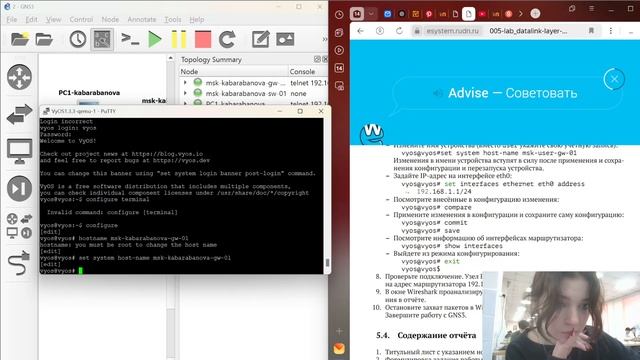This screenshot has width=640, height=360.
Task: Play pronunciation speaker icon for Advise
Action: tap(437, 93)
